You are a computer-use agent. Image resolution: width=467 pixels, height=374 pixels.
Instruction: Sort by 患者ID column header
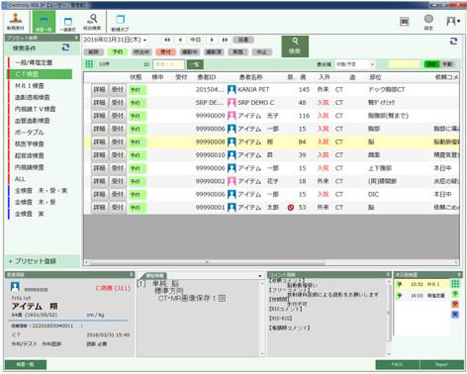[x=207, y=77]
